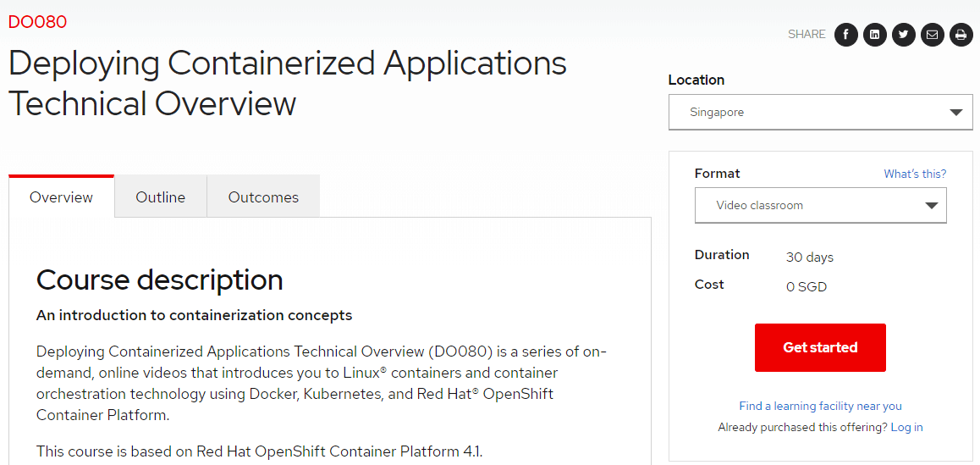Click the red DO080 course code
The image size is (980, 465).
point(37,22)
